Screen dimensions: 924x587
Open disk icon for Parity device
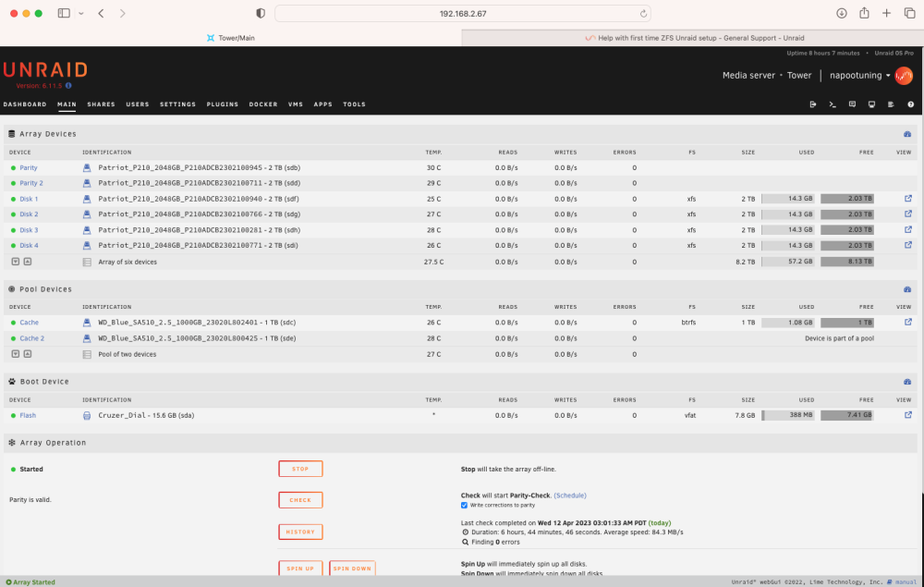[87, 168]
